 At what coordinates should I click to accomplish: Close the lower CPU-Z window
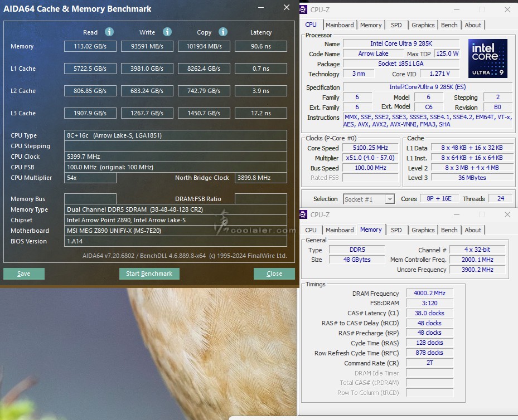tap(507, 214)
